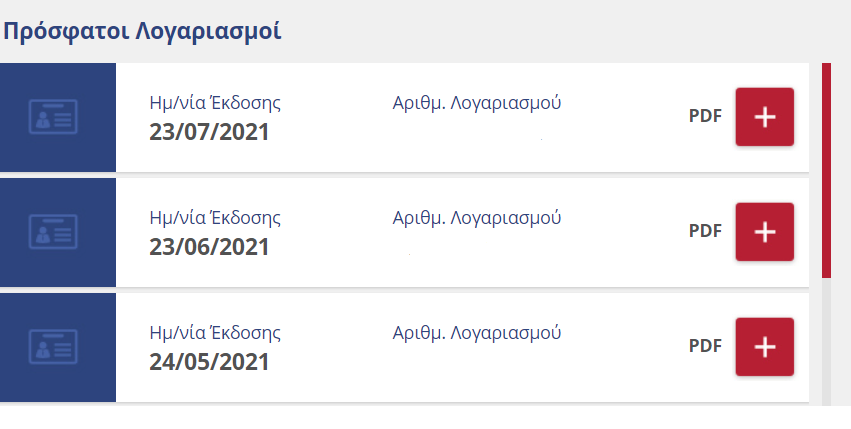Image resolution: width=851 pixels, height=429 pixels.
Task: Click the red scrollbar thumb of the bills list
Action: [x=826, y=171]
